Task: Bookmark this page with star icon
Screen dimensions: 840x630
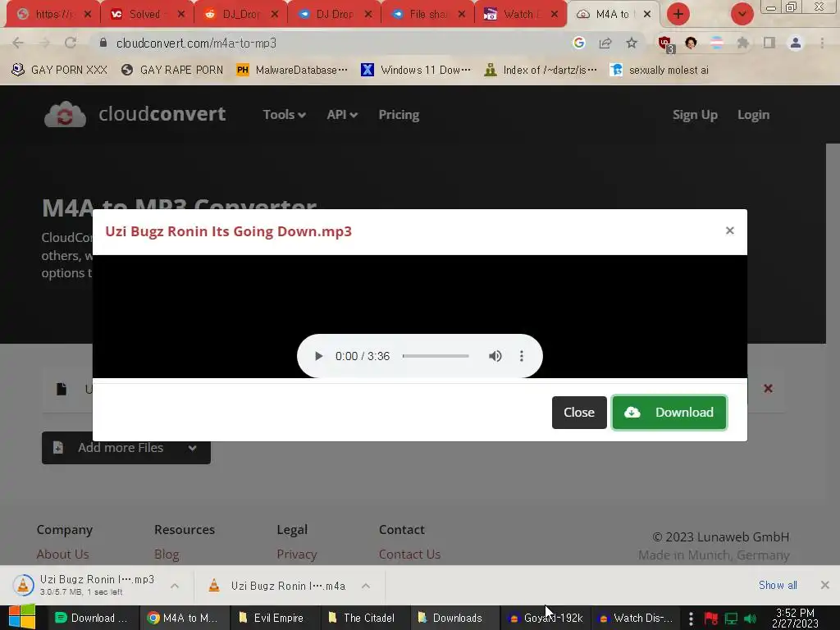Action: point(632,43)
